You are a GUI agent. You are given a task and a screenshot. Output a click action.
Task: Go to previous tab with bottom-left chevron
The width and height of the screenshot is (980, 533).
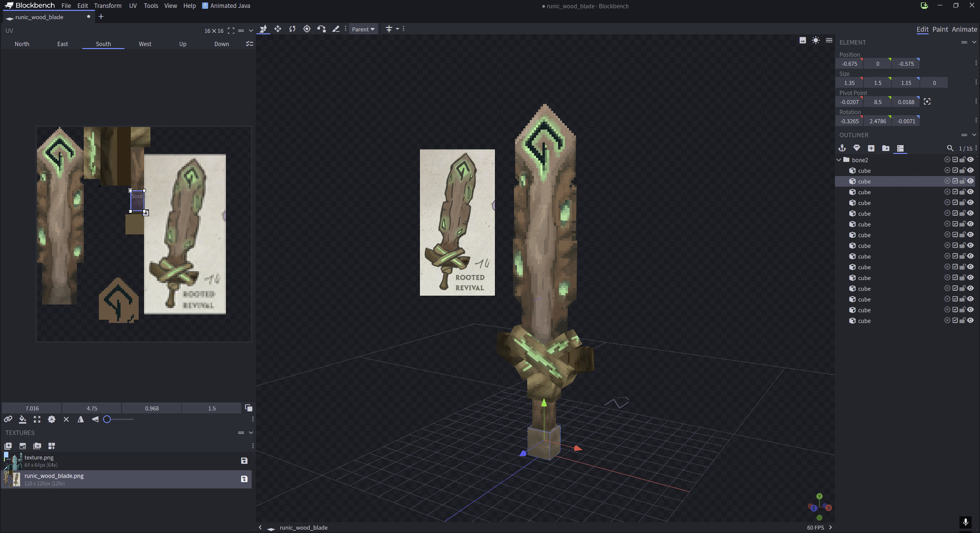(260, 528)
